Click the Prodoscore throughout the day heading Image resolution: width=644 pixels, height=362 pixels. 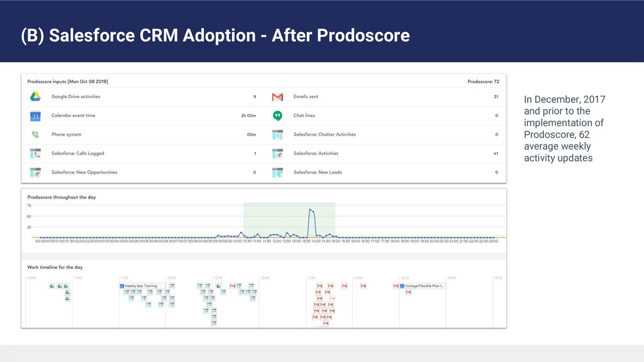[x=62, y=197]
